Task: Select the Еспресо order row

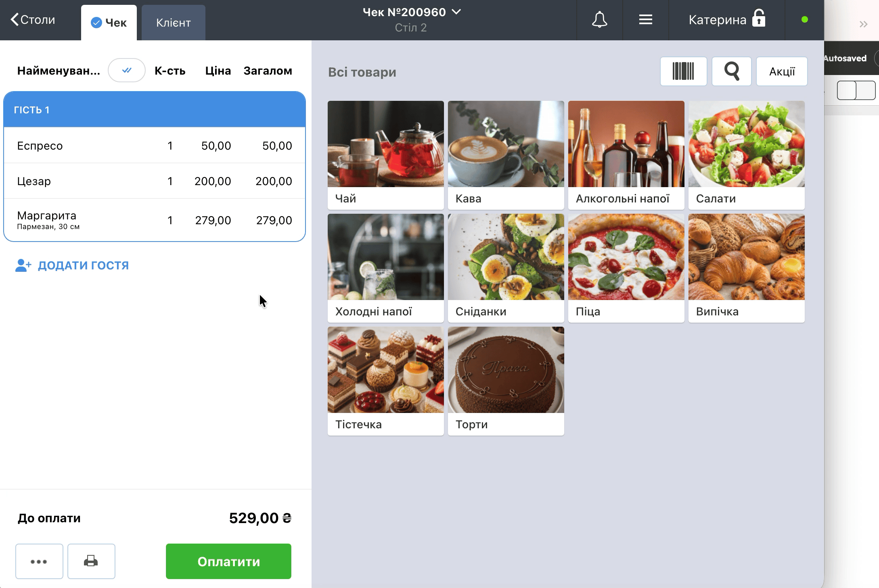Action: click(155, 146)
